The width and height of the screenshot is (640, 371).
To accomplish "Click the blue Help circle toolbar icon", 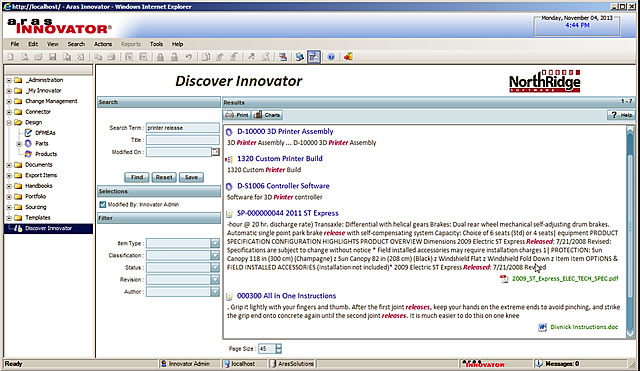I will pyautogui.click(x=331, y=57).
